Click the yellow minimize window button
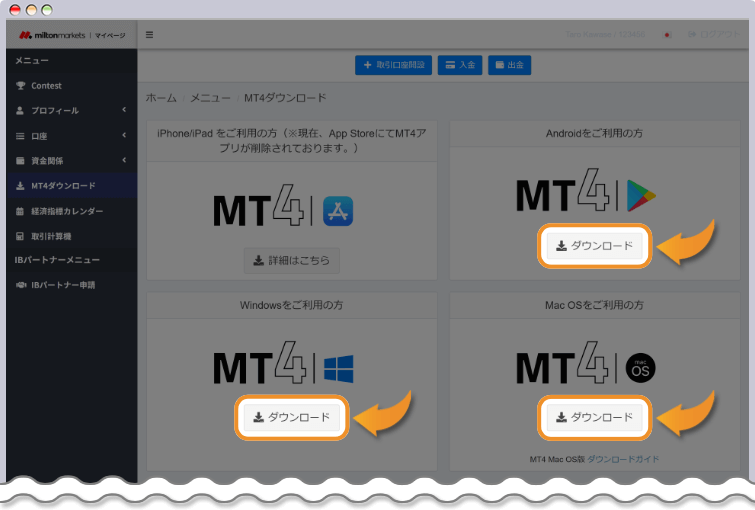755x510 pixels. tap(31, 10)
